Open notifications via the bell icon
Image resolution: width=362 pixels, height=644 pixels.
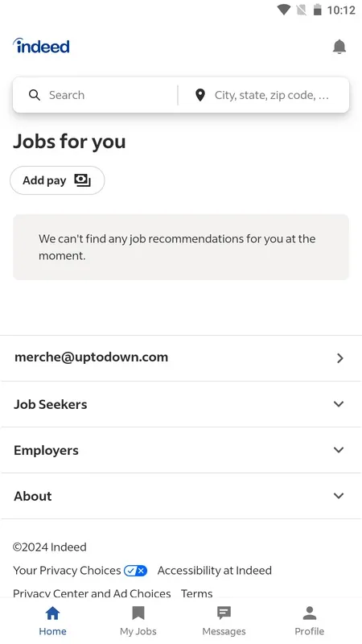coord(339,47)
